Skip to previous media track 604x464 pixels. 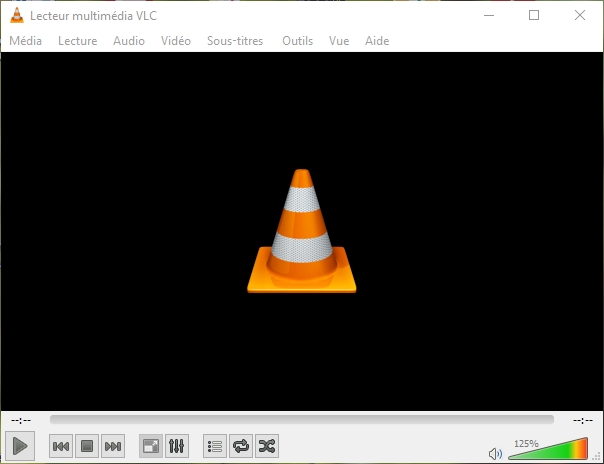[x=61, y=446]
